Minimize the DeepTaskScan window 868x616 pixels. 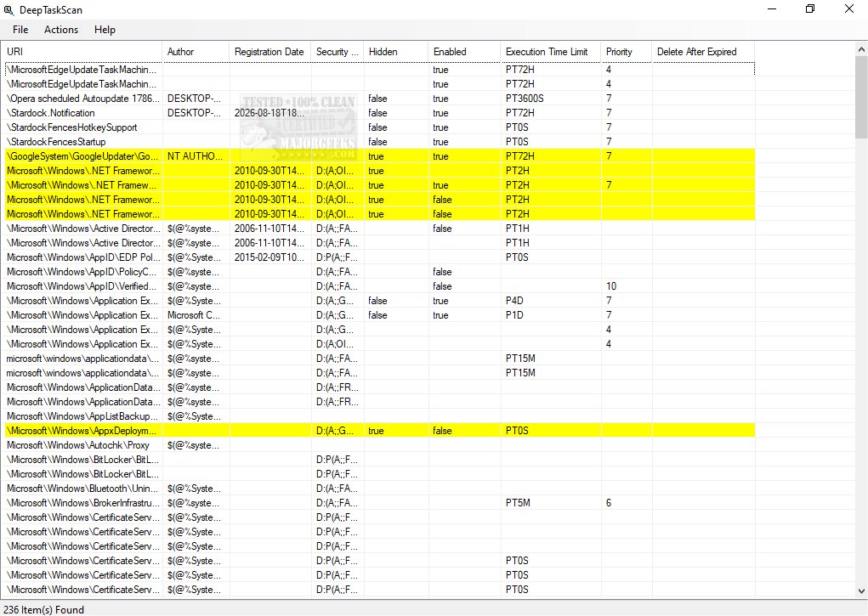point(772,8)
